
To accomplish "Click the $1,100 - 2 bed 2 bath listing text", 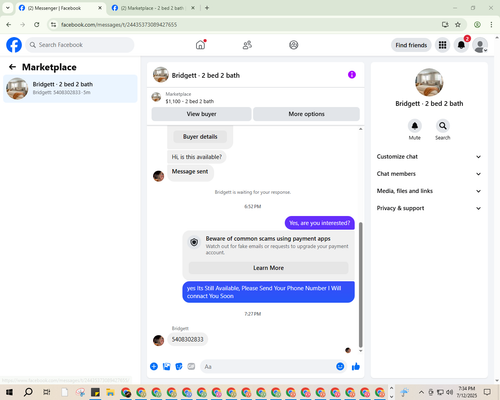I will pyautogui.click(x=190, y=101).
